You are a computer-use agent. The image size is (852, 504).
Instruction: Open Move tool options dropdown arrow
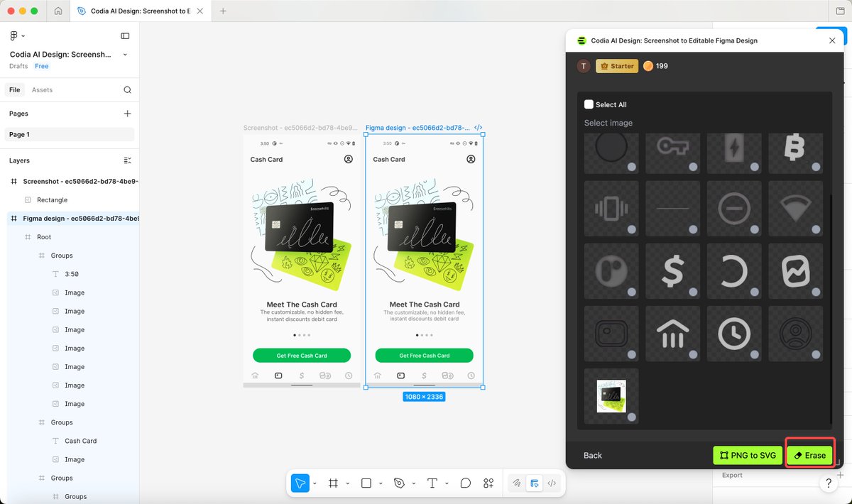point(315,483)
